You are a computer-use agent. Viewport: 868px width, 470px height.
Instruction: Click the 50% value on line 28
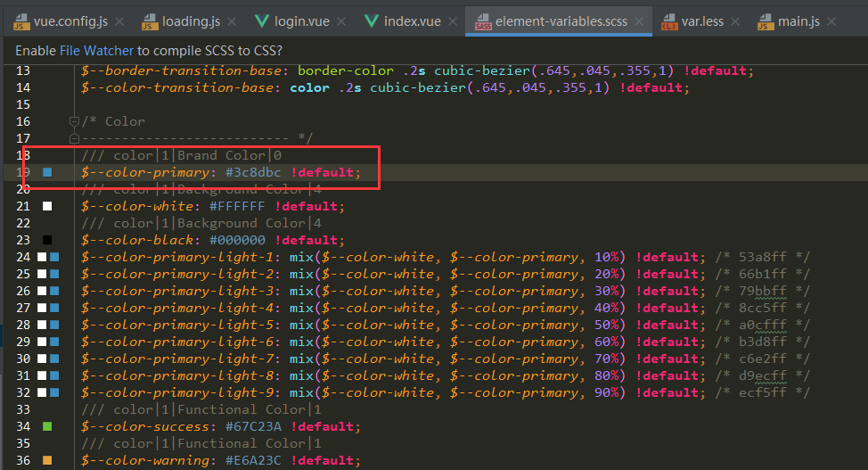[606, 325]
